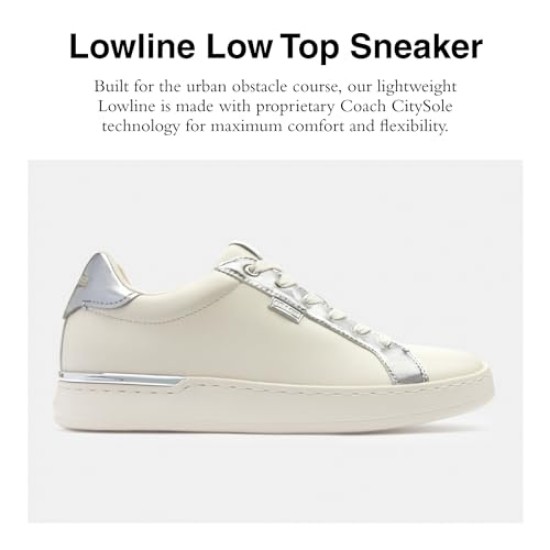The width and height of the screenshot is (550, 550).
Task: Open the sneaker product image
Action: pos(275,341)
